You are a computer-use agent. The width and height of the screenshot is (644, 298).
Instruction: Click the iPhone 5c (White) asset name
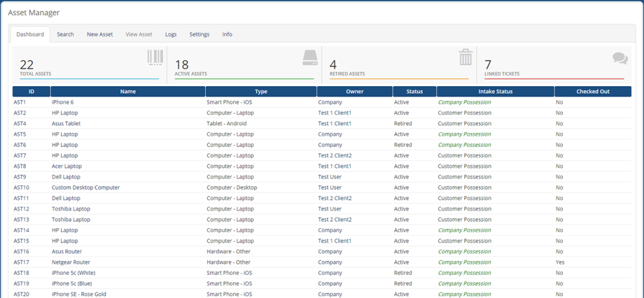tap(74, 273)
